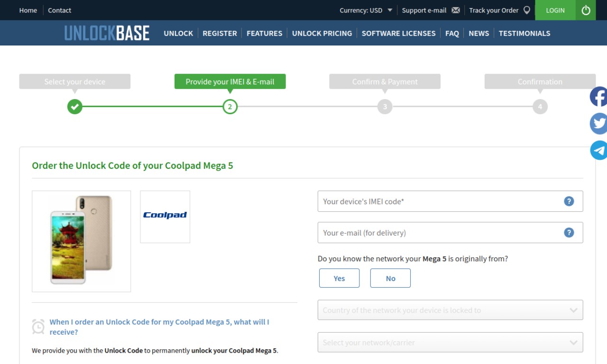Image resolution: width=607 pixels, height=364 pixels.
Task: Click the Confirm & Payment step tab
Action: click(385, 82)
